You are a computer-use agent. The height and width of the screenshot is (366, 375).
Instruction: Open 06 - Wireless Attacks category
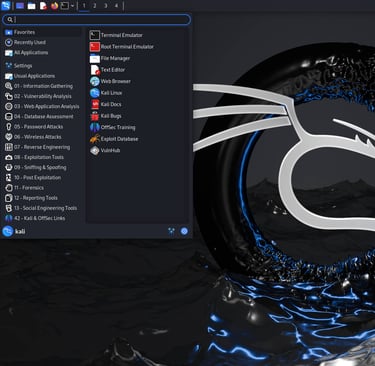(x=43, y=137)
